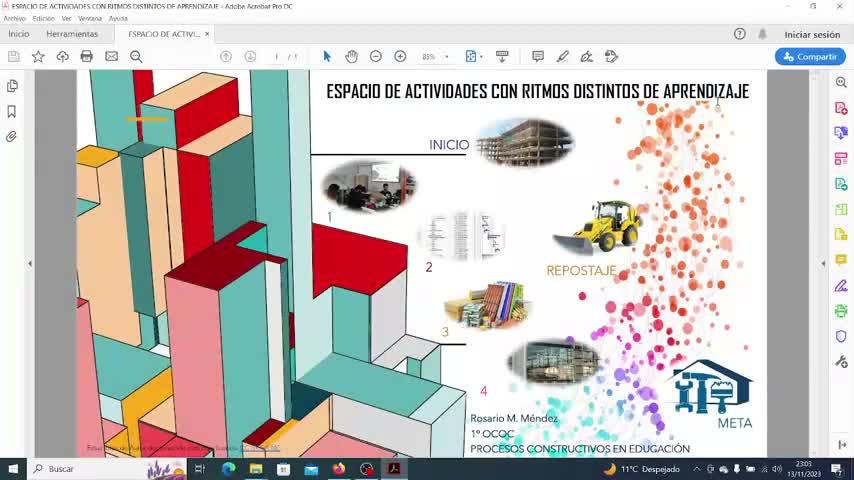Click Iniciar sesión
Screen dimensions: 854x480
pyautogui.click(x=812, y=34)
